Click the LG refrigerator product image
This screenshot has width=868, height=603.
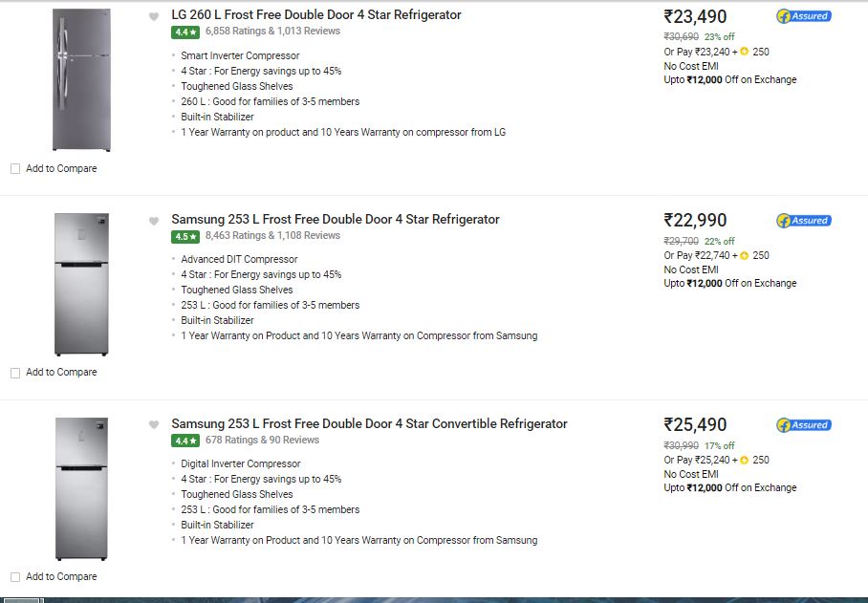[81, 79]
